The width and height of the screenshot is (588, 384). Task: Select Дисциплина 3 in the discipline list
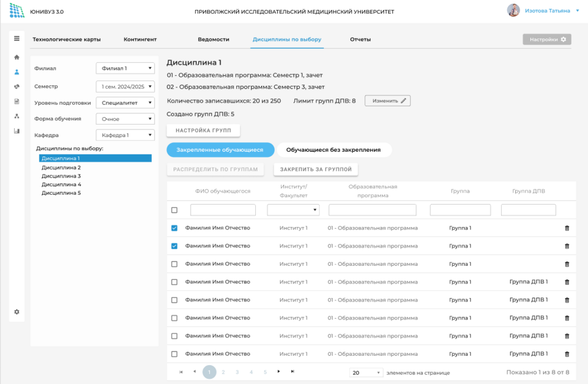pyautogui.click(x=62, y=175)
